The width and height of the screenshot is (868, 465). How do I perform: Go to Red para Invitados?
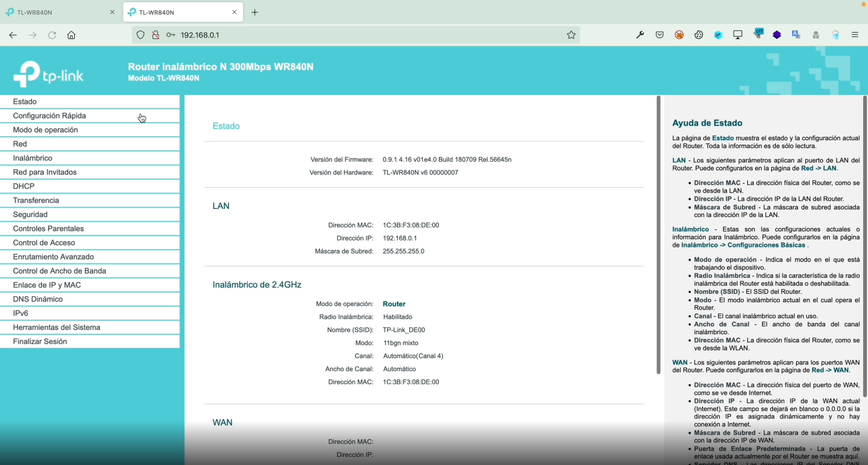pyautogui.click(x=90, y=172)
